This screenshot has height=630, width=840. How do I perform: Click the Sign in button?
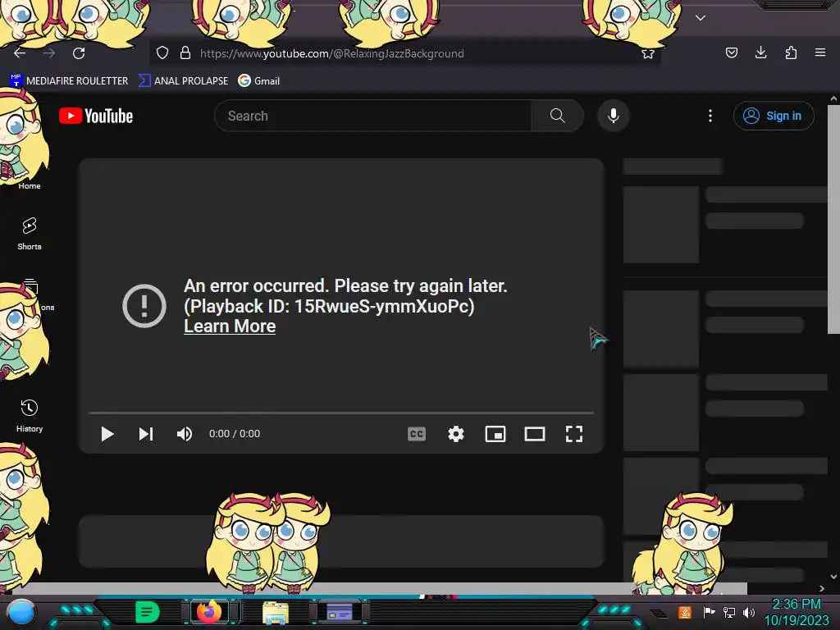[773, 116]
